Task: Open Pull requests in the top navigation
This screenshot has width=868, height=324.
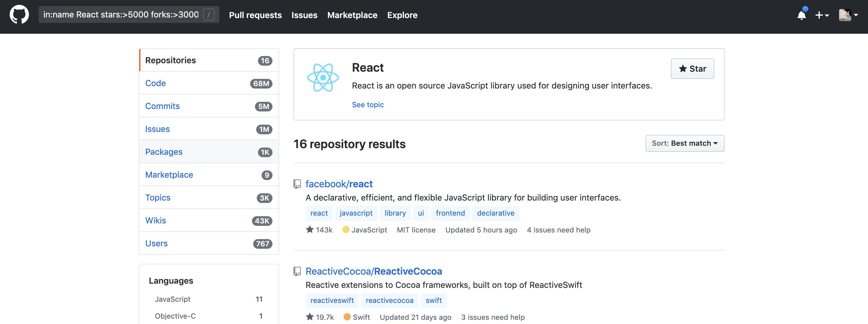Action: [255, 15]
